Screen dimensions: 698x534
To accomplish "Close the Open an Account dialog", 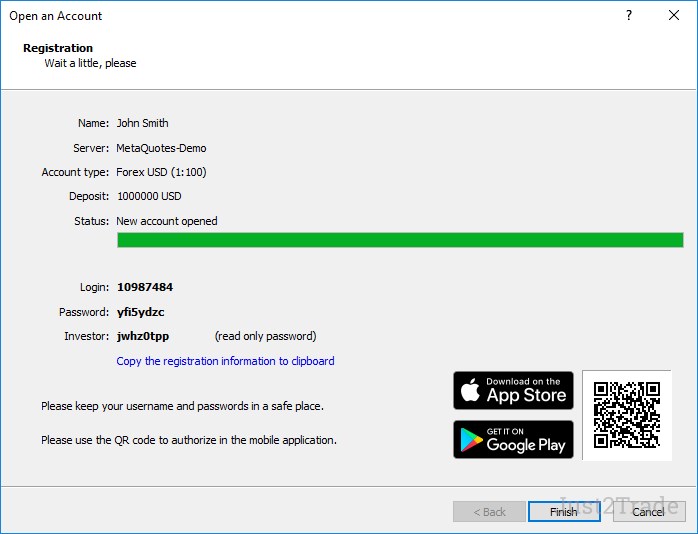I will [674, 16].
